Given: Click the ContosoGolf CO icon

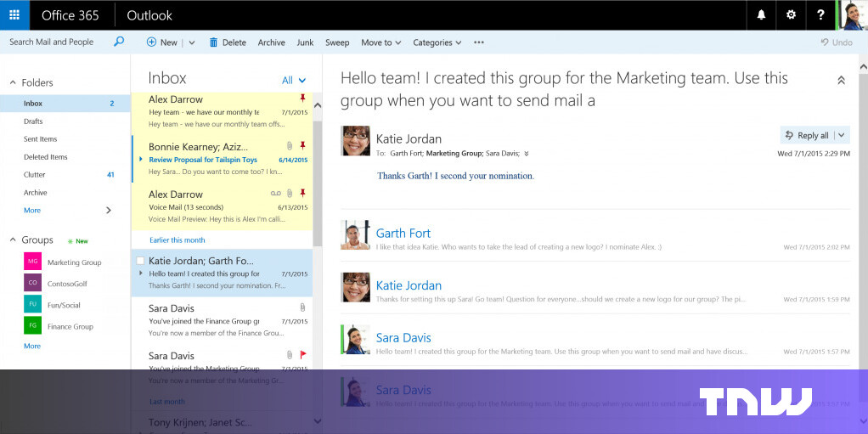Looking at the screenshot, I should click(32, 283).
